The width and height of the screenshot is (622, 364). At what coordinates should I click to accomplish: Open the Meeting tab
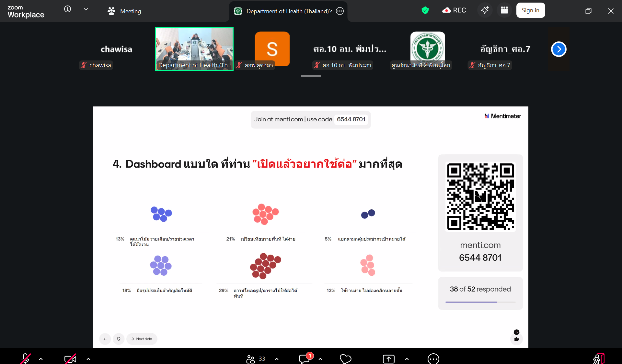click(x=125, y=11)
